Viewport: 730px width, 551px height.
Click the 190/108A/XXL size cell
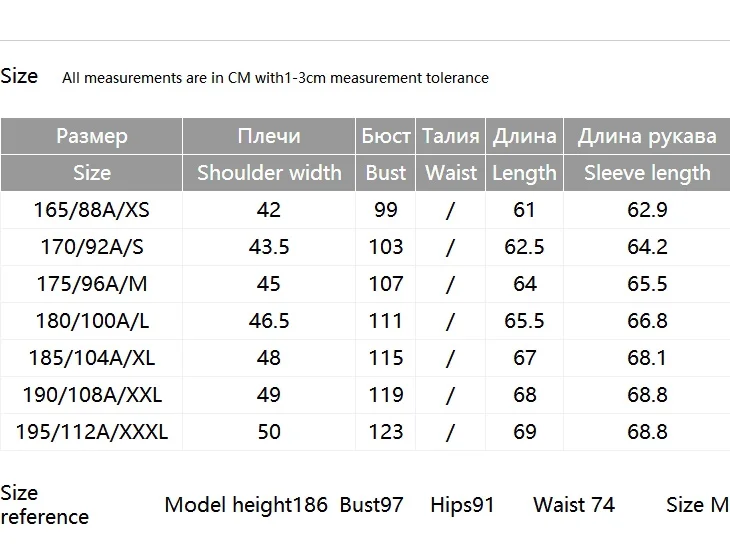(92, 395)
